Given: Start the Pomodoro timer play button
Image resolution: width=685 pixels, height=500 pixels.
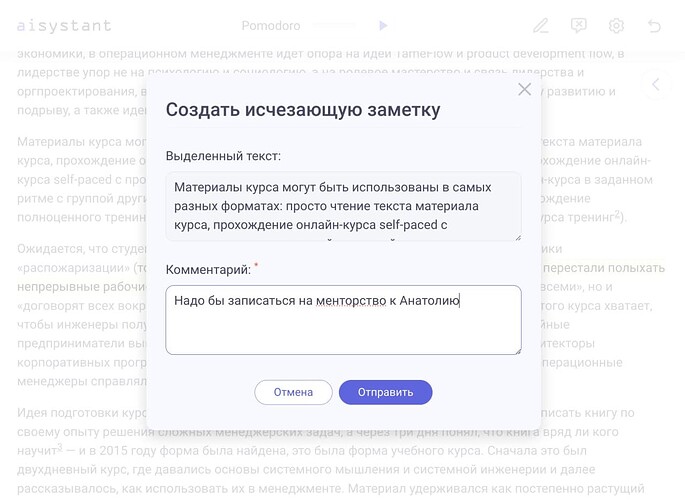Looking at the screenshot, I should [383, 26].
